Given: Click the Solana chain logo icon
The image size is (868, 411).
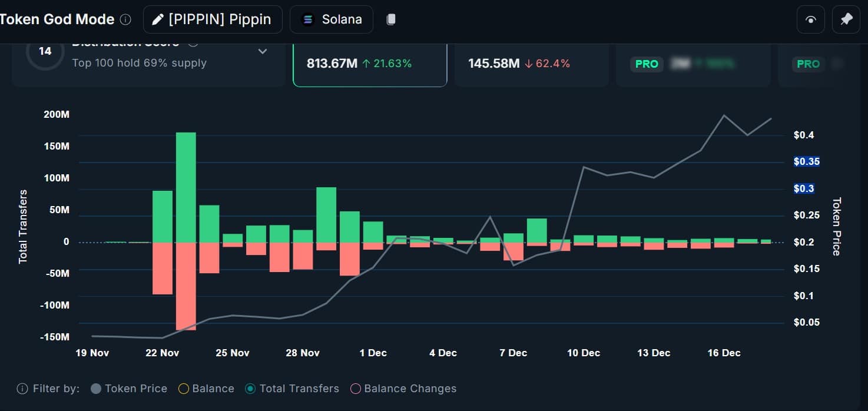Looking at the screenshot, I should (x=307, y=19).
